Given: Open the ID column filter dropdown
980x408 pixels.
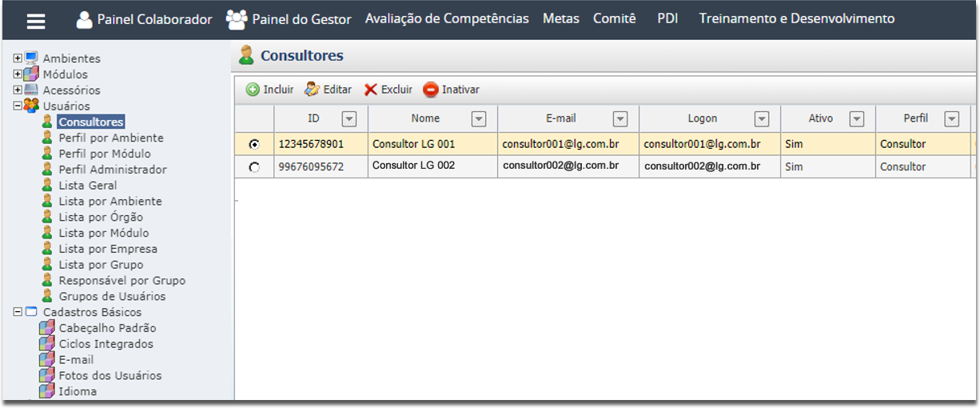Looking at the screenshot, I should [x=349, y=119].
